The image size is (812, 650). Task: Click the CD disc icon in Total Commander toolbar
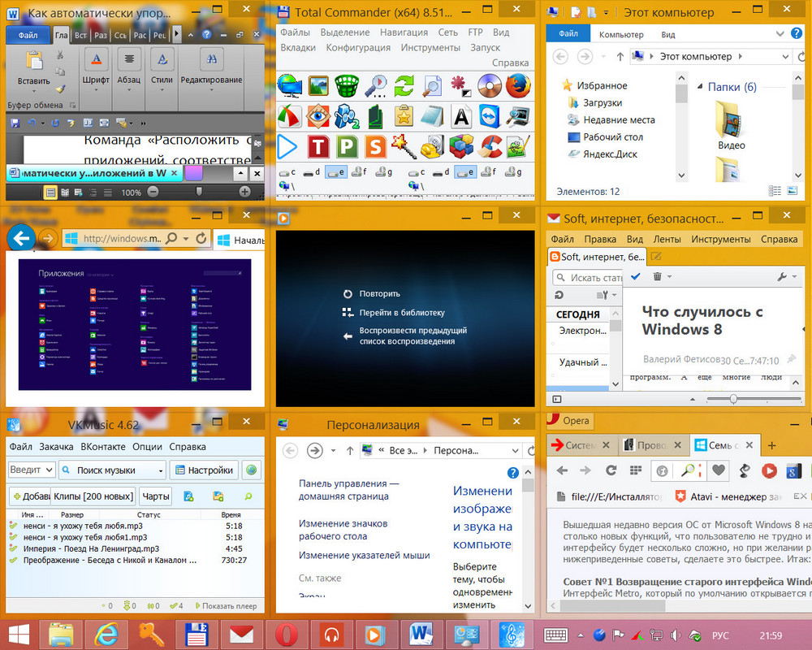click(490, 85)
